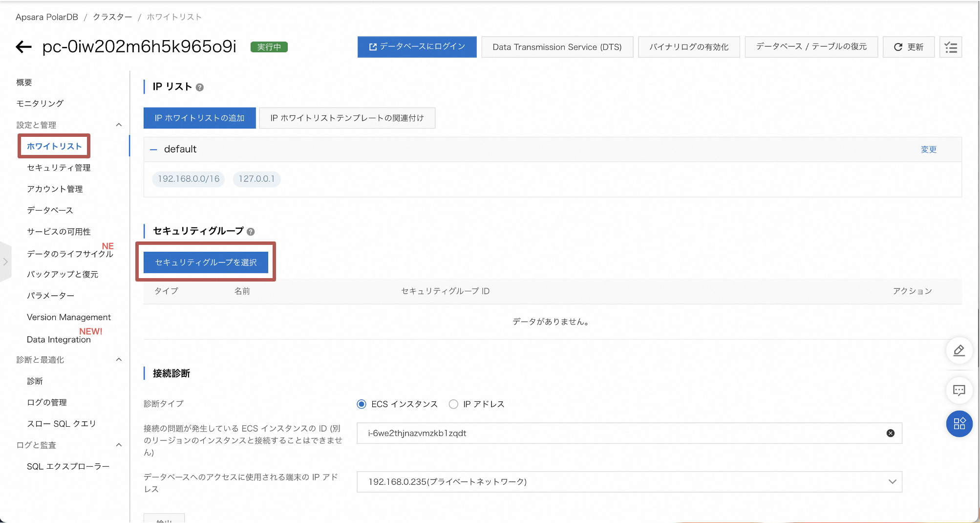Open the task list checklist icon at top right
The height and width of the screenshot is (523, 980).
click(x=950, y=47)
